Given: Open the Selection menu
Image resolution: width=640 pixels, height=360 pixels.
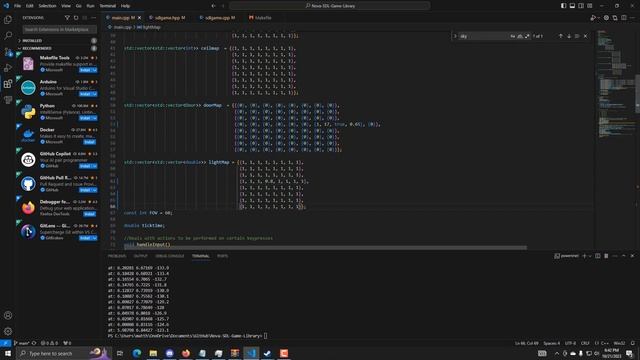Looking at the screenshot, I should coord(47,6).
